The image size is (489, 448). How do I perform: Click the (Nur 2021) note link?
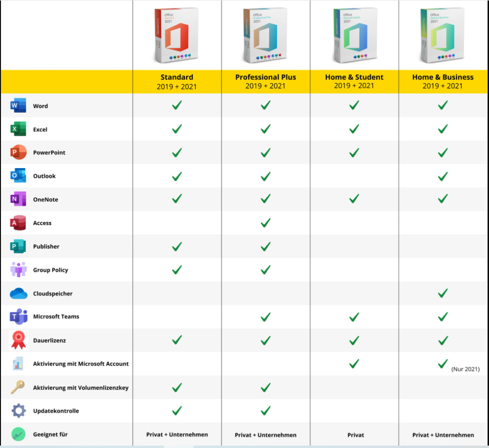466,368
